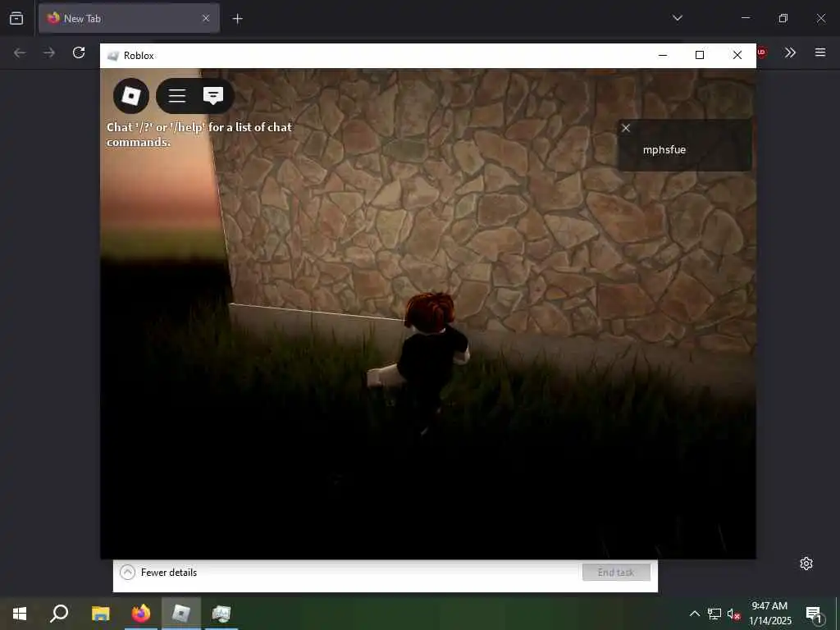This screenshot has height=630, width=840.
Task: Click the Fewer details collapse arrow
Action: click(x=127, y=572)
